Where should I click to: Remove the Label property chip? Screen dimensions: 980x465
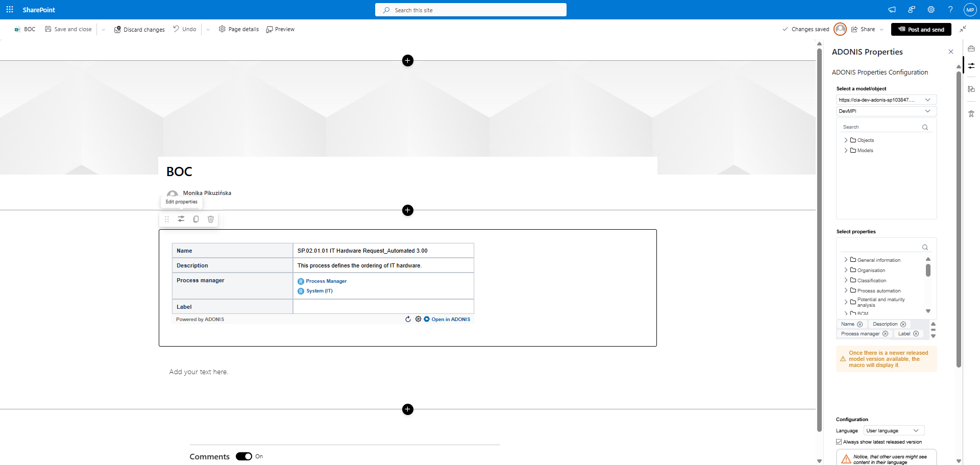pyautogui.click(x=916, y=334)
